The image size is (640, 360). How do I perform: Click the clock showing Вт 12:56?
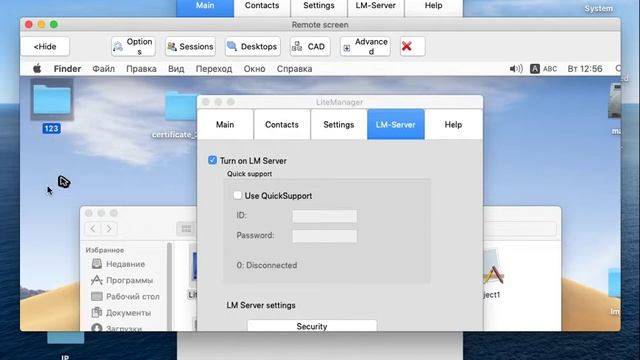(584, 69)
